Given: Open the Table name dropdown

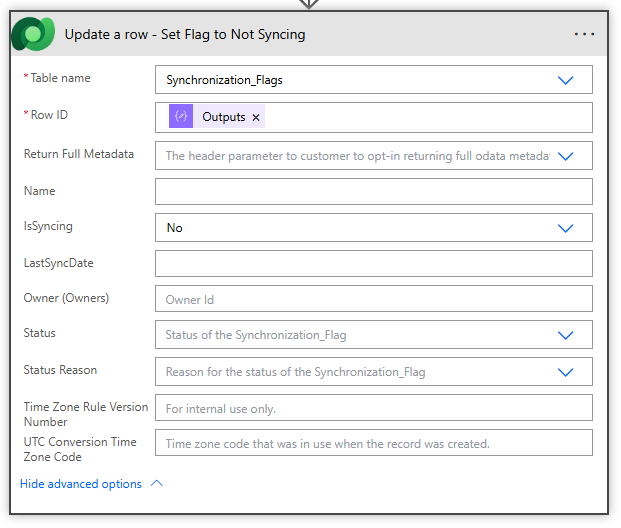Looking at the screenshot, I should [x=565, y=80].
